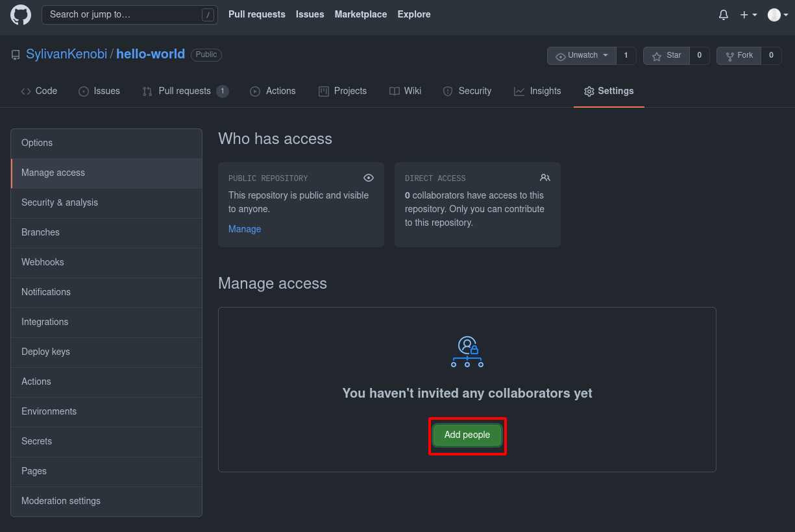The width and height of the screenshot is (795, 532).
Task: Switch to the repository Issues tab
Action: [99, 91]
